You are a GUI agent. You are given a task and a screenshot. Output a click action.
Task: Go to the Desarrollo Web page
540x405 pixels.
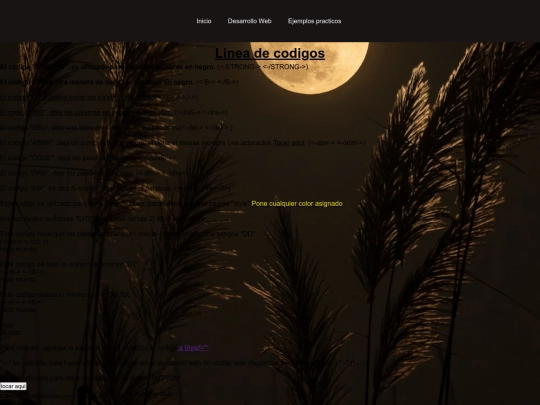249,21
